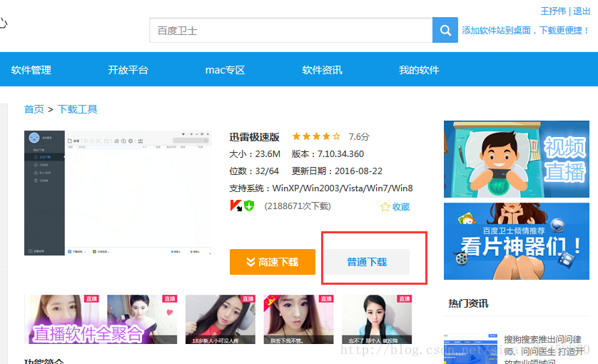598x364 pixels.
Task: Click the 退出 logout link
Action: pyautogui.click(x=582, y=11)
